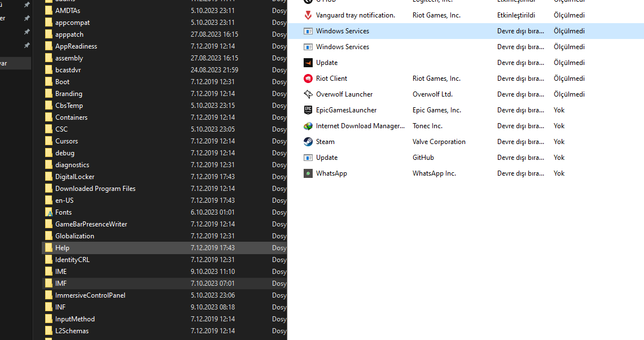Select the Globalization folder
The height and width of the screenshot is (340, 644).
[x=75, y=236]
